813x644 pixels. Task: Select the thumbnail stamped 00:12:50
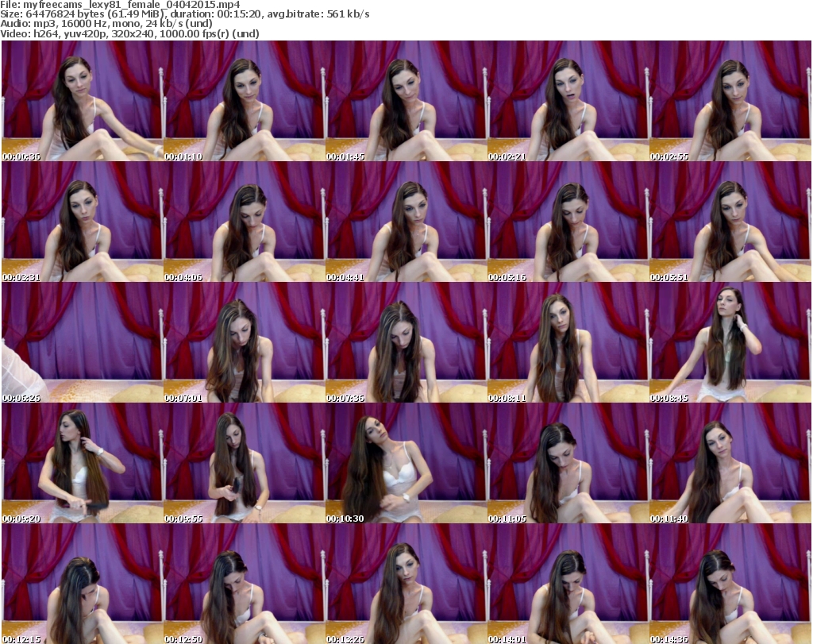245,584
